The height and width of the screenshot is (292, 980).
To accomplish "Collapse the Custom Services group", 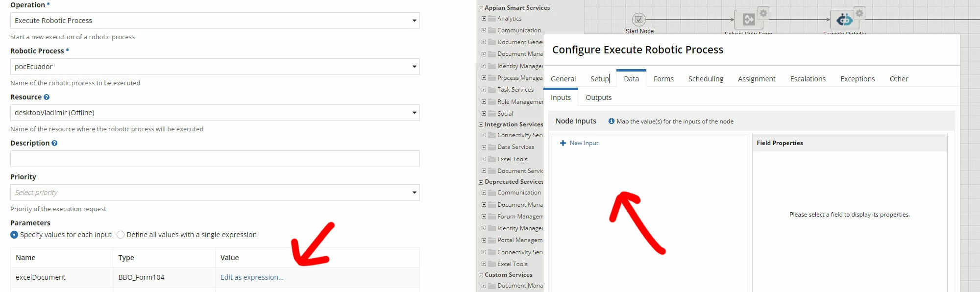I will tap(481, 275).
